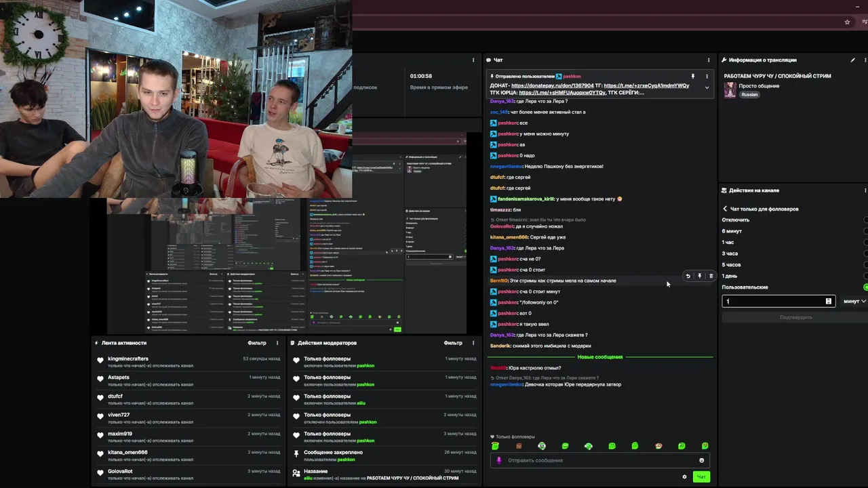Edit stream info with pencil icon

click(853, 60)
